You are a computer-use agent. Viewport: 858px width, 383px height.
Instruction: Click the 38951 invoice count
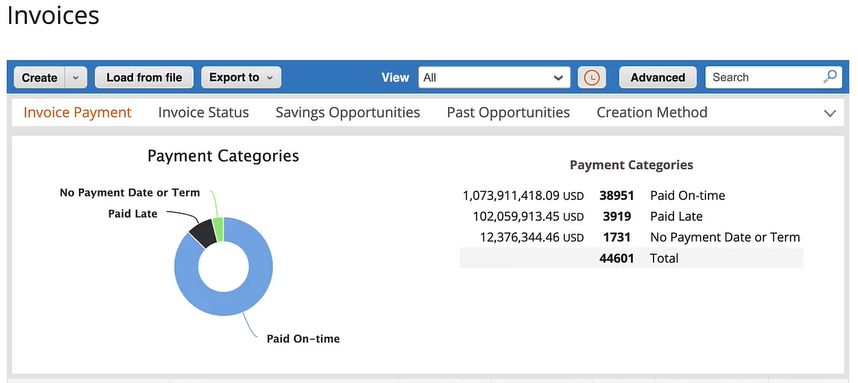pos(616,195)
